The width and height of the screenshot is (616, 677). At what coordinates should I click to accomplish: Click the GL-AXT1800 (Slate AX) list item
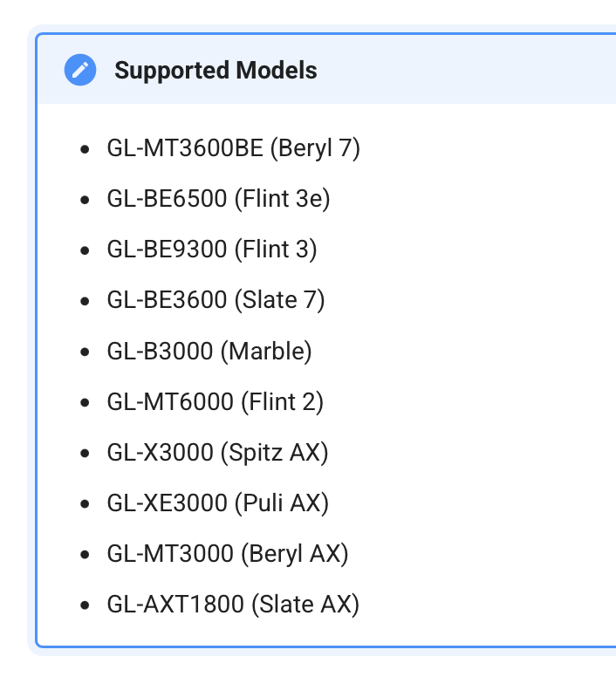pyautogui.click(x=233, y=604)
